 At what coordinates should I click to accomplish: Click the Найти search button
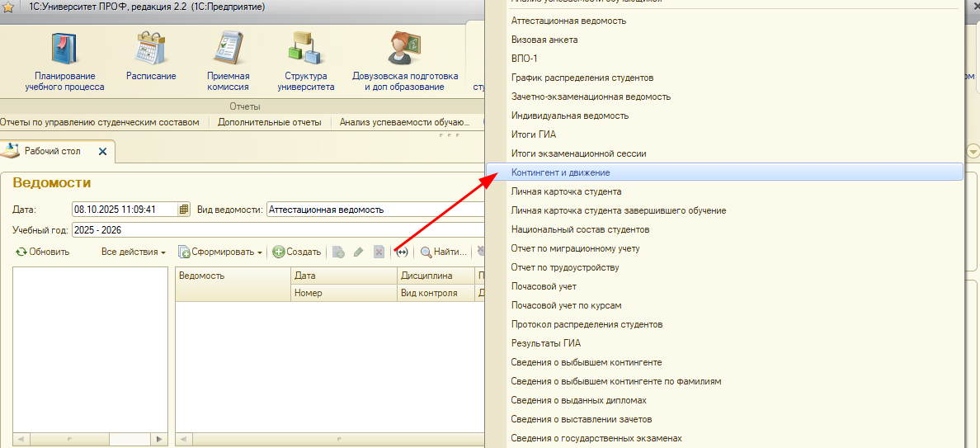click(x=444, y=252)
